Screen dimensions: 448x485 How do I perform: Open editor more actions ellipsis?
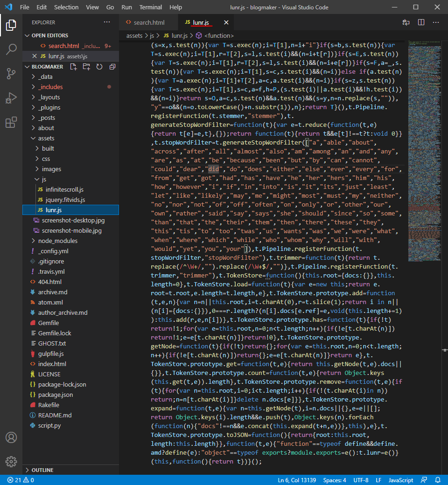(x=436, y=22)
